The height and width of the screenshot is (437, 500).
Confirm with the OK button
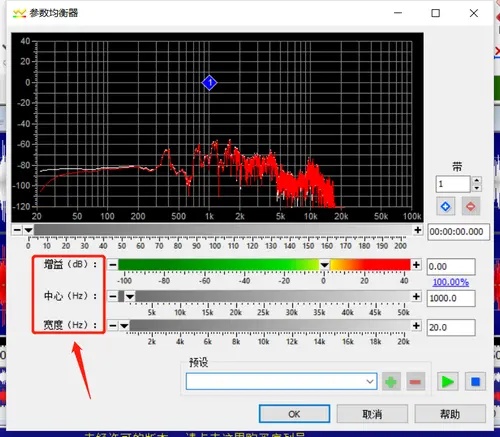click(294, 414)
